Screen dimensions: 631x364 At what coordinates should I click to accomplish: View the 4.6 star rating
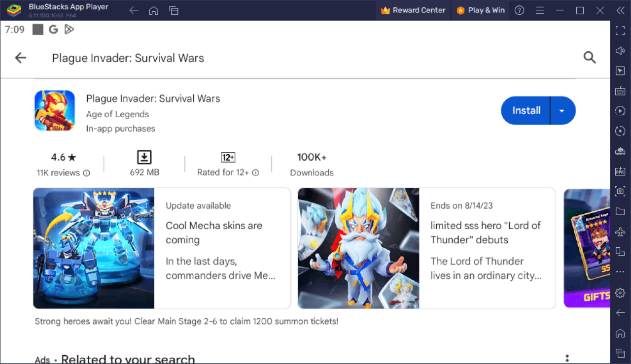point(64,158)
